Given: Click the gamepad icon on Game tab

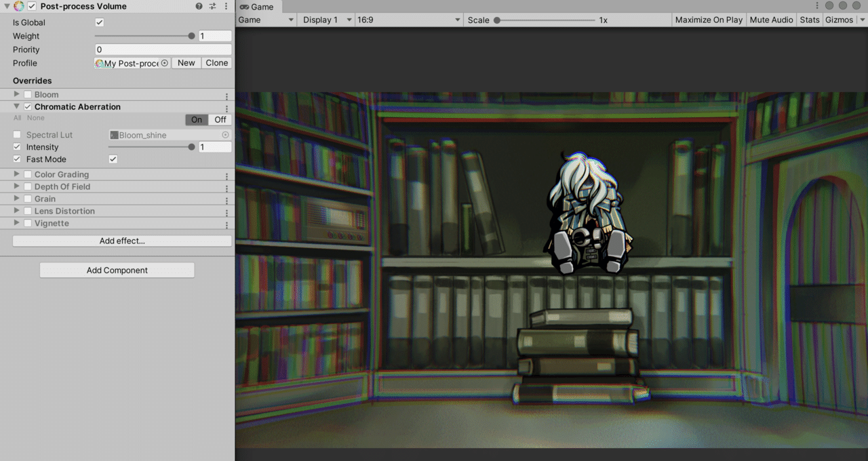Looking at the screenshot, I should coord(244,7).
